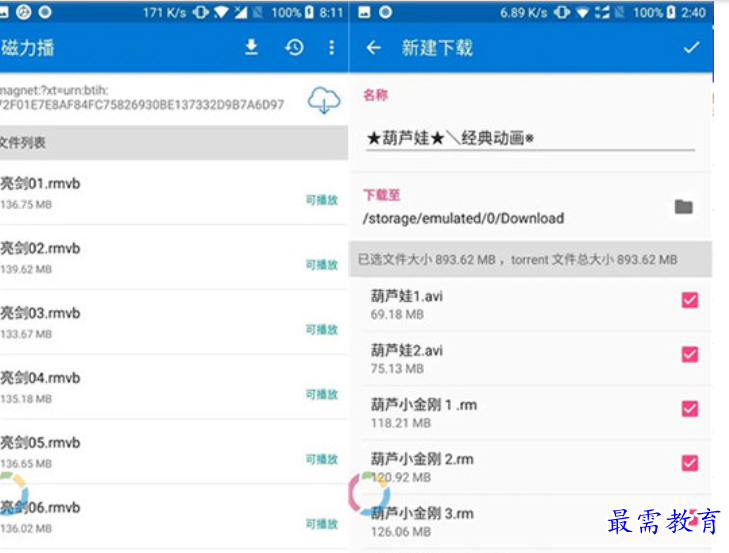The width and height of the screenshot is (729, 553).
Task: Open the history clock icon
Action: click(294, 47)
